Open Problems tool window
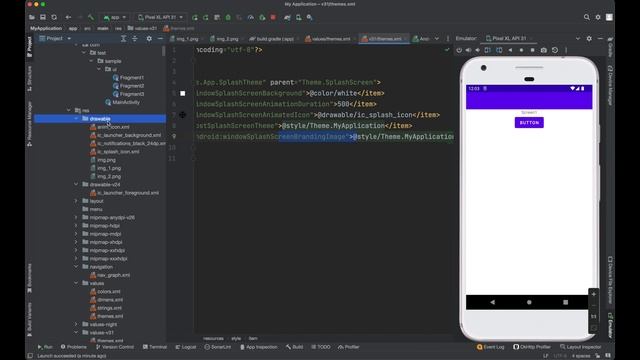Viewport: 640px width, 360px height. 74,347
